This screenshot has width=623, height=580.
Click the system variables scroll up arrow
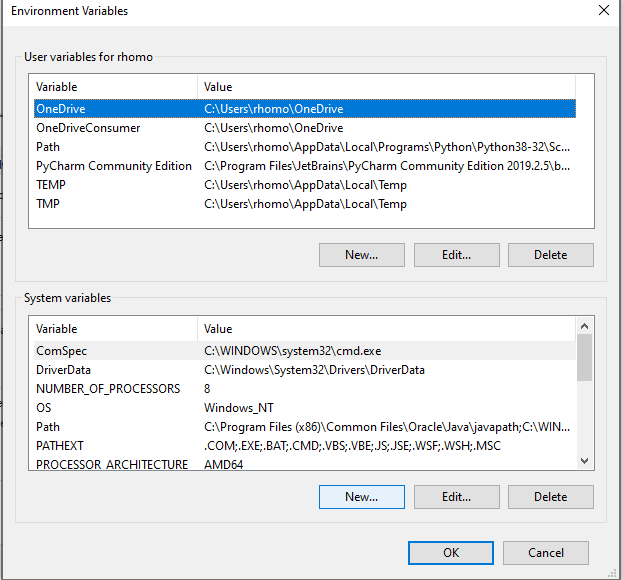584,326
